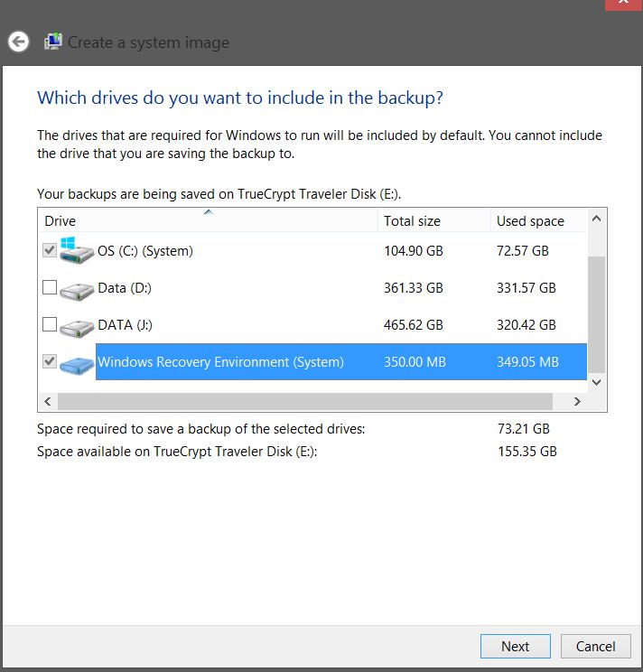Select the Windows Recovery Environment (System) row
Image resolution: width=643 pixels, height=672 pixels.
341,361
